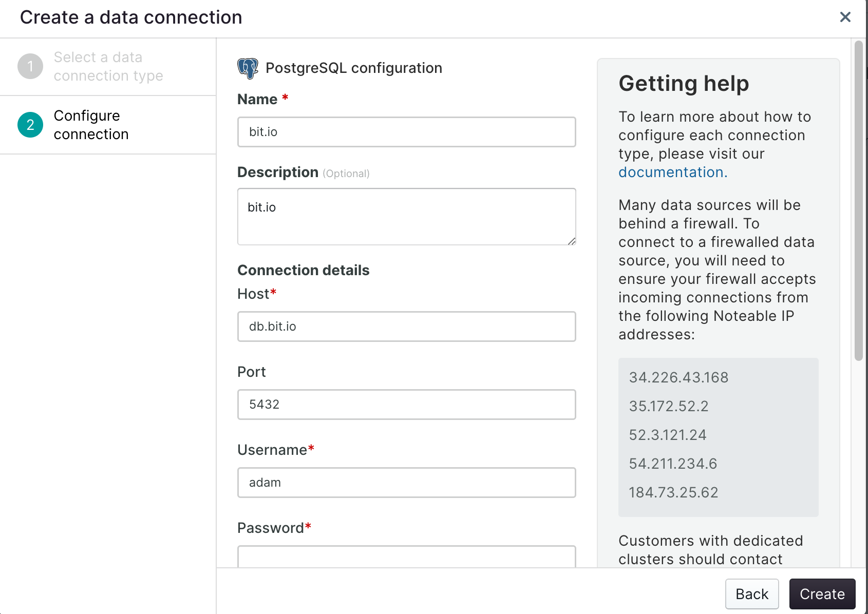
Task: Select step 1 circle icon
Action: [30, 66]
